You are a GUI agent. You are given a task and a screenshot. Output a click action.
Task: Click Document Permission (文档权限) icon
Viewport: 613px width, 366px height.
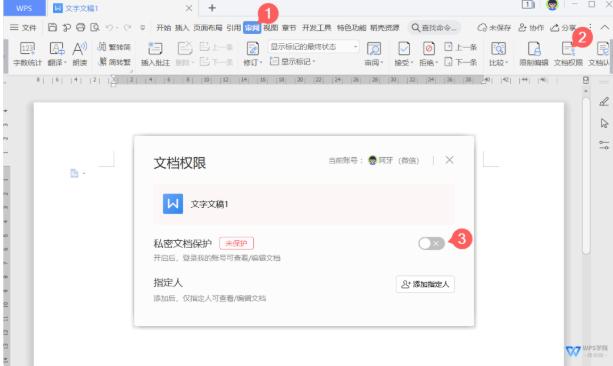pos(568,54)
